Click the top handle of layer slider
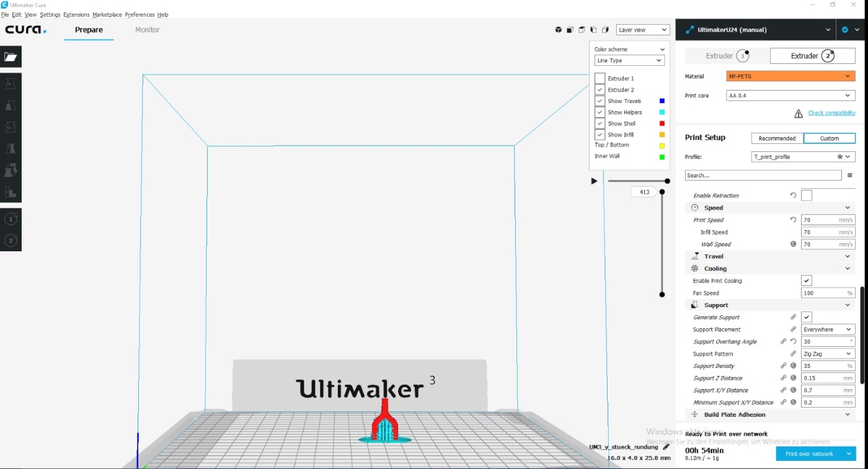Viewport: 868px width, 469px height. 662,192
